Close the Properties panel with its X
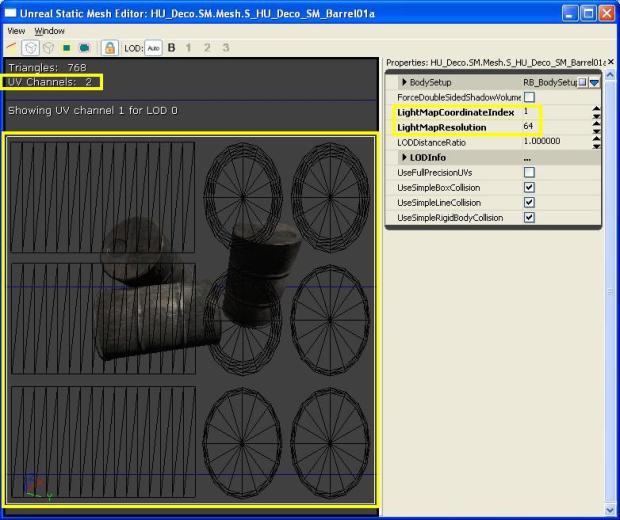The image size is (620, 520). coord(610,62)
